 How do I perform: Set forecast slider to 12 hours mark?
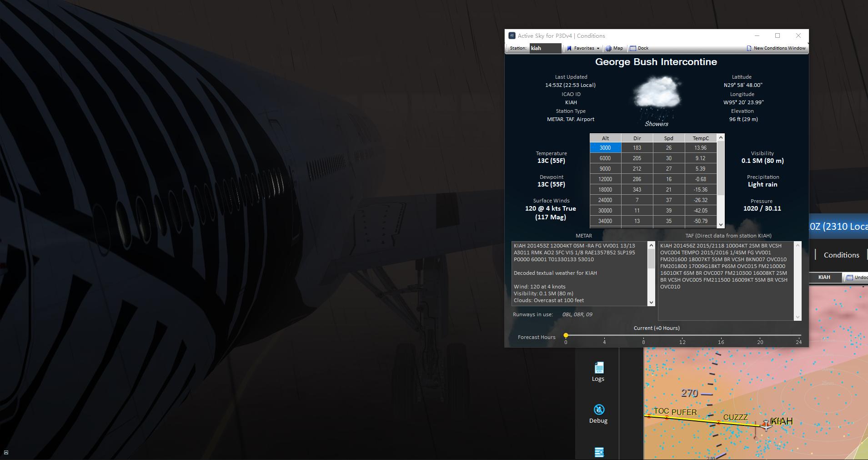click(682, 335)
